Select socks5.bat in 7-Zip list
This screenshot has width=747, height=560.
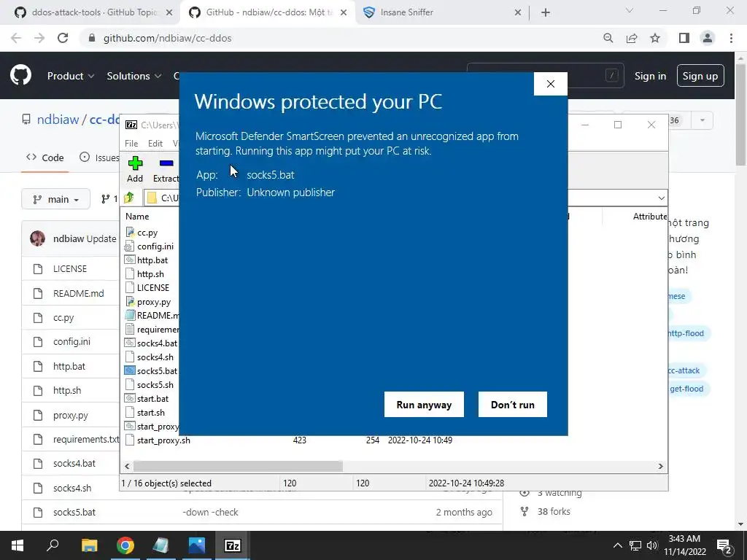point(157,370)
